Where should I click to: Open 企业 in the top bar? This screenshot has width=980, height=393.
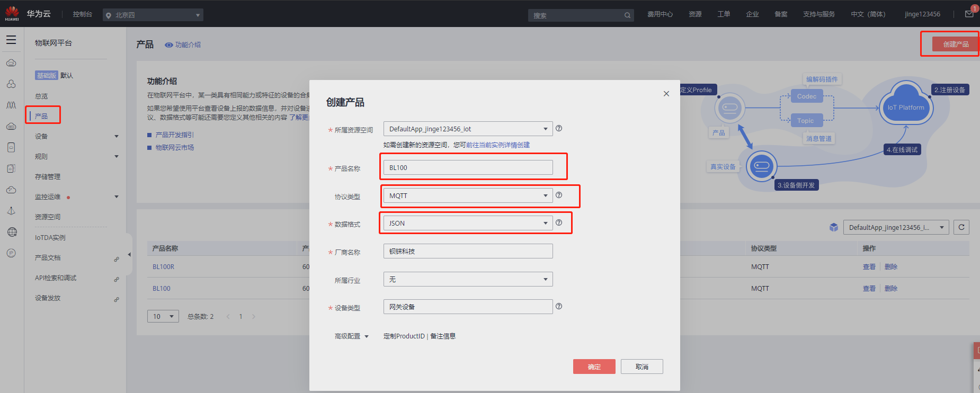tap(752, 14)
